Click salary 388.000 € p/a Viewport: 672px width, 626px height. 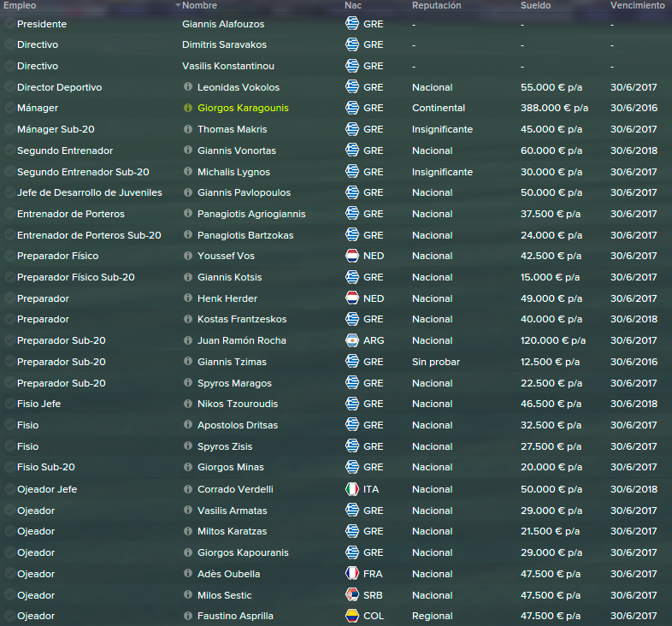pos(555,108)
